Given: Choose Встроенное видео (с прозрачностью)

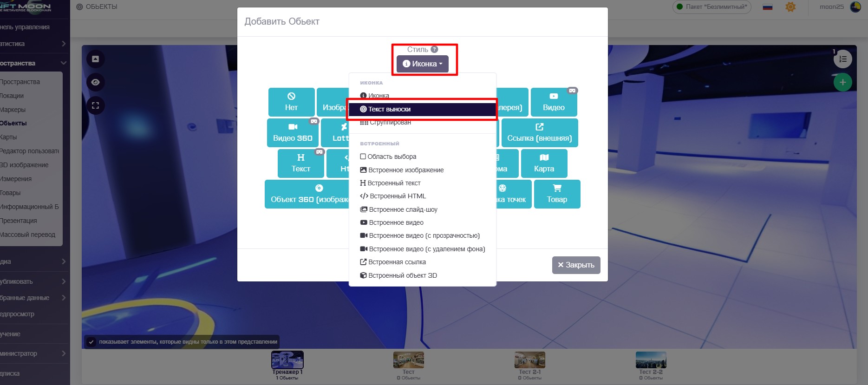Looking at the screenshot, I should [422, 235].
